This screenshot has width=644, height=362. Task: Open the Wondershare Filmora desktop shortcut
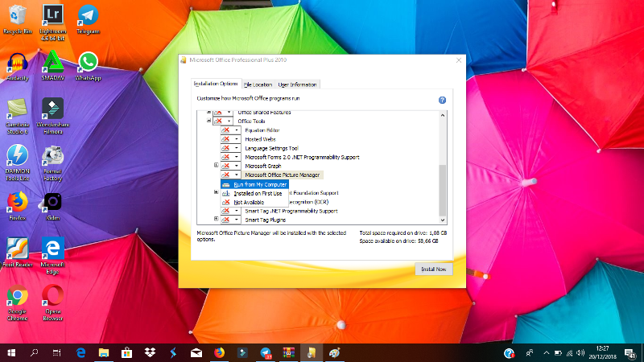52,116
